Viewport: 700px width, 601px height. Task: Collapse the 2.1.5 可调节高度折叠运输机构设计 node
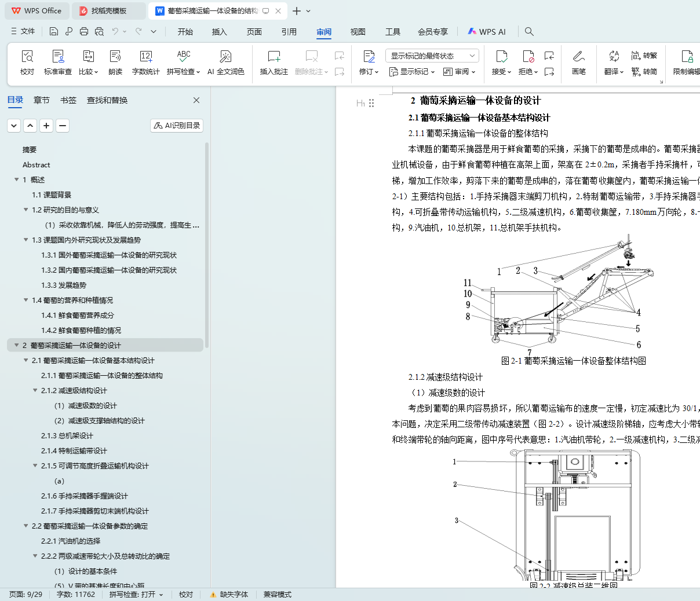point(35,466)
